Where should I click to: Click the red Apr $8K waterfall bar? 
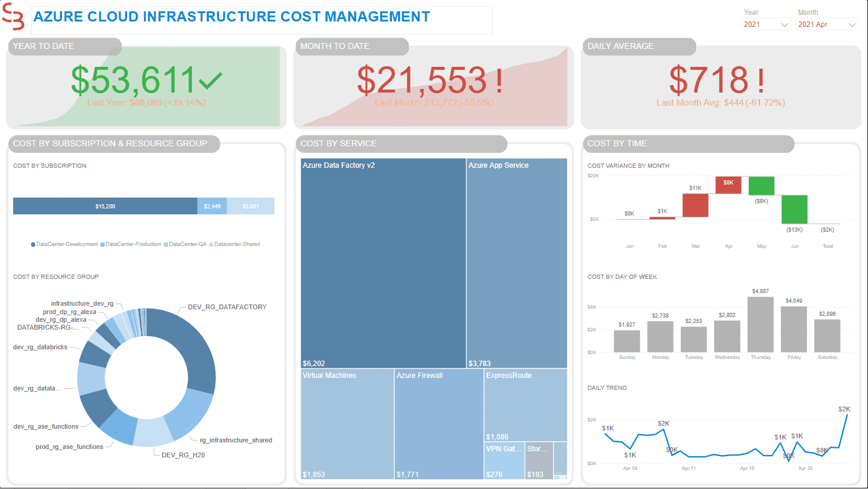pos(728,185)
